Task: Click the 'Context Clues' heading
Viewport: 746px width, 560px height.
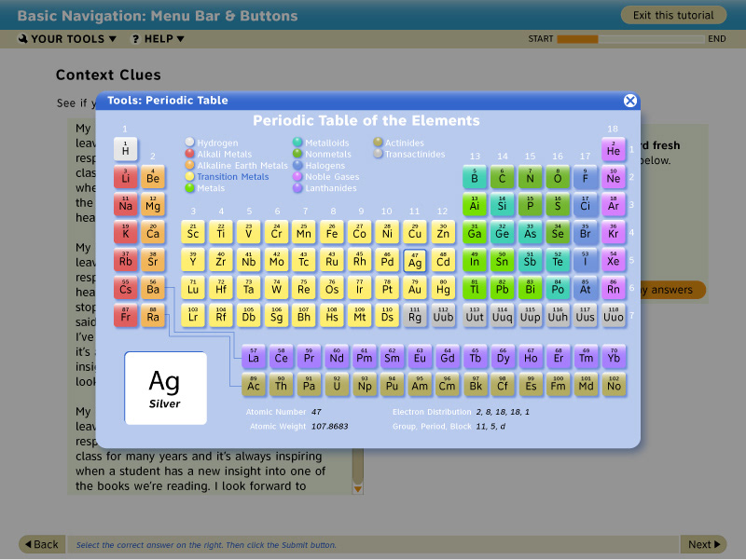Action: click(108, 75)
